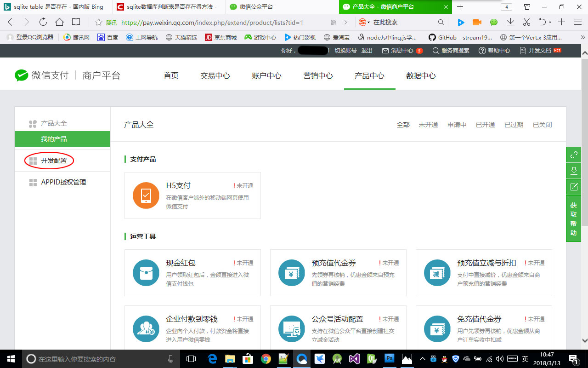This screenshot has height=368, width=588.
Task: Click 切换账号 in the top bar
Action: (x=345, y=51)
